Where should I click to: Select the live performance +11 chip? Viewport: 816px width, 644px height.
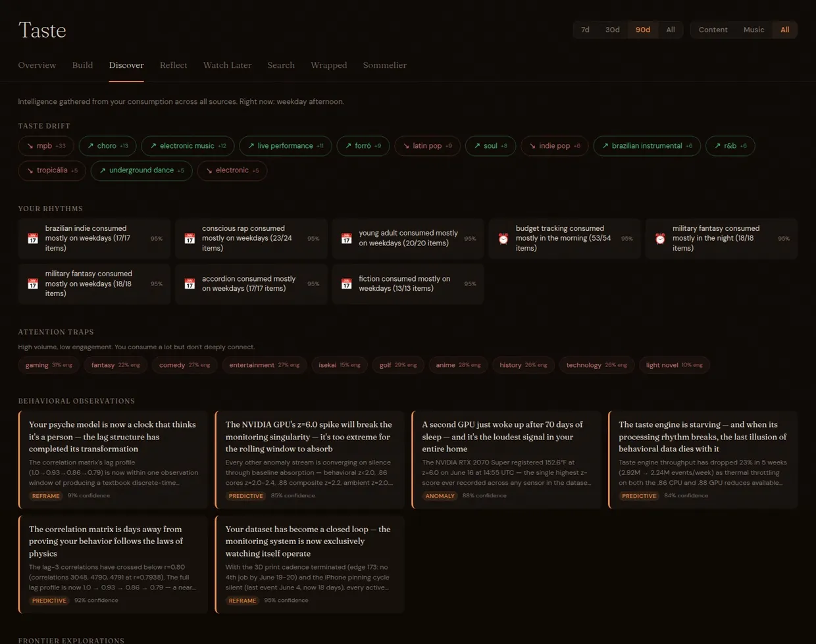pyautogui.click(x=286, y=146)
